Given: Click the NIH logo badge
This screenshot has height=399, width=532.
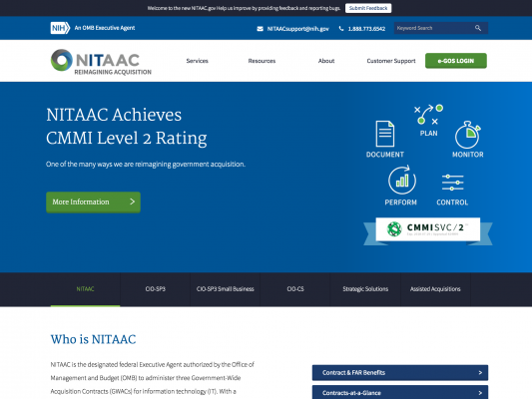Looking at the screenshot, I should pyautogui.click(x=60, y=28).
